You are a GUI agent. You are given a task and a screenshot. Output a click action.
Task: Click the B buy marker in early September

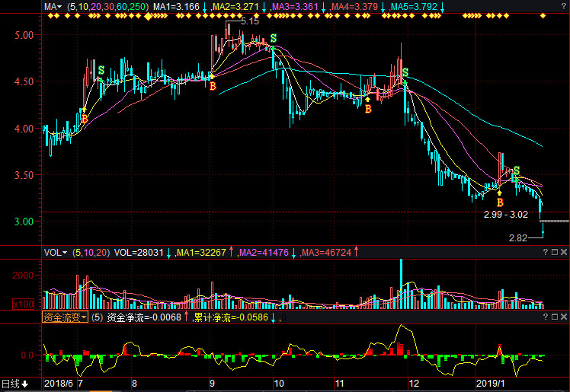213,87
